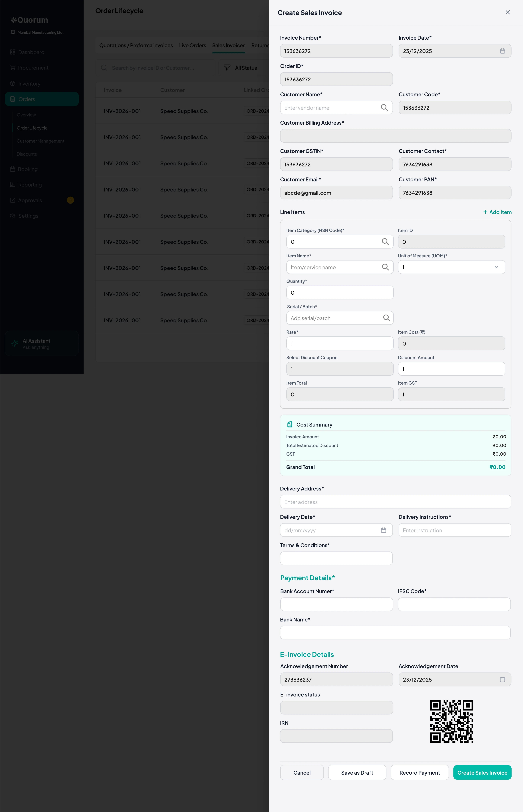523x812 pixels.
Task: Click the Customer Name search icon
Action: click(x=384, y=108)
